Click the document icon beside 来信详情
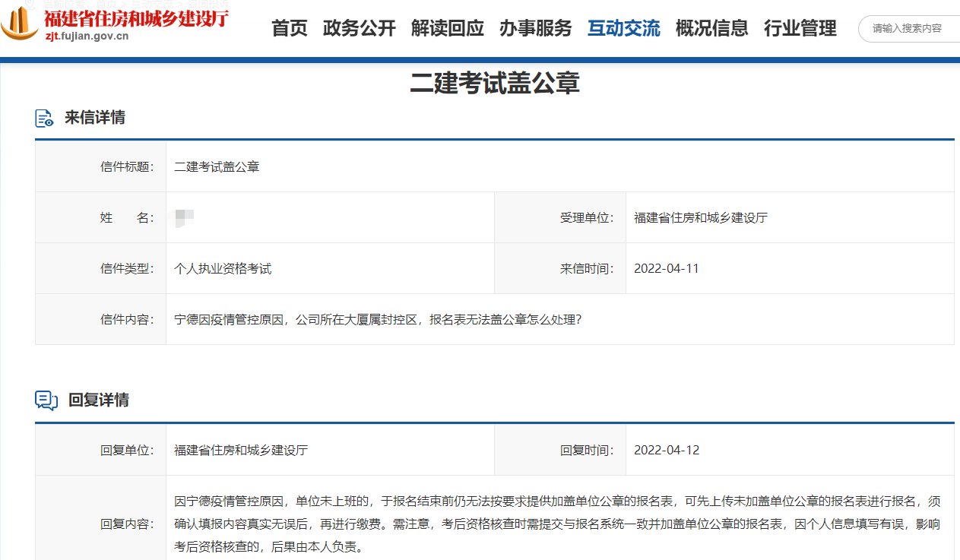 pos(43,118)
